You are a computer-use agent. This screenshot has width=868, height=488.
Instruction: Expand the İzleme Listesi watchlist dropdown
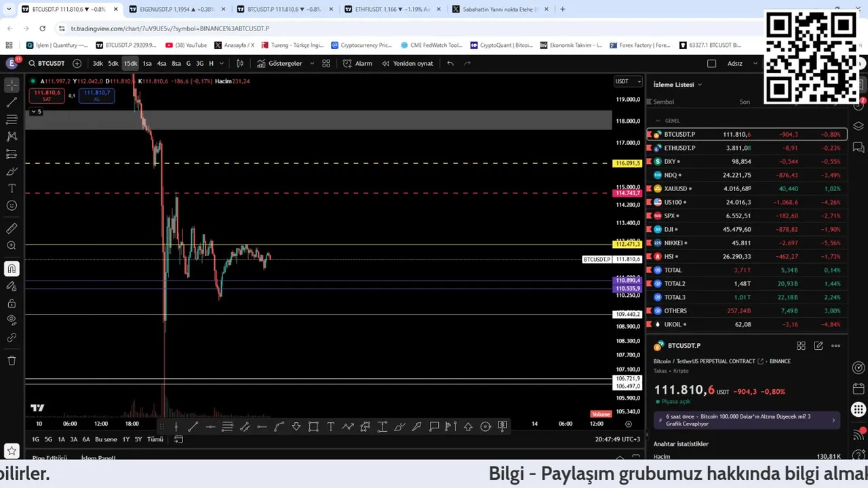(x=677, y=85)
